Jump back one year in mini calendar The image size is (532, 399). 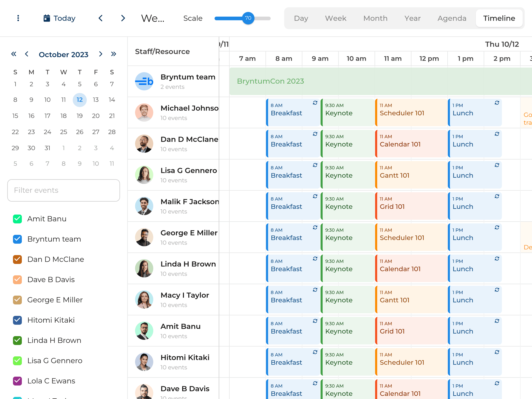coord(14,54)
